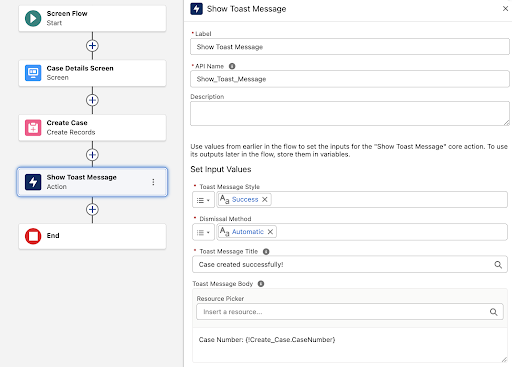Click the Description resize handle

pyautogui.click(x=506, y=123)
